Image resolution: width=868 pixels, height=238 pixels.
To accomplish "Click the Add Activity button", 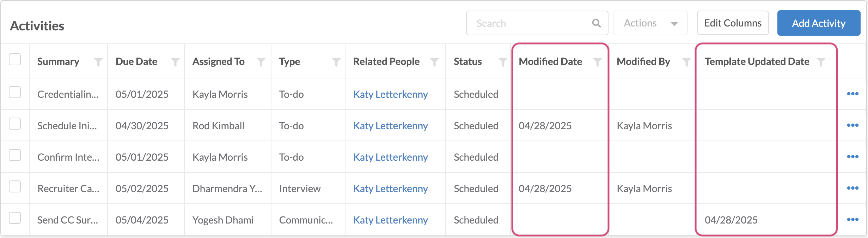I will [x=818, y=23].
